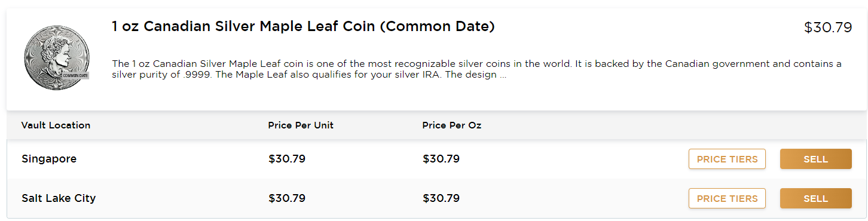
Task: Open the 1 oz Canadian Silver Maple Leaf title
Action: (x=303, y=26)
